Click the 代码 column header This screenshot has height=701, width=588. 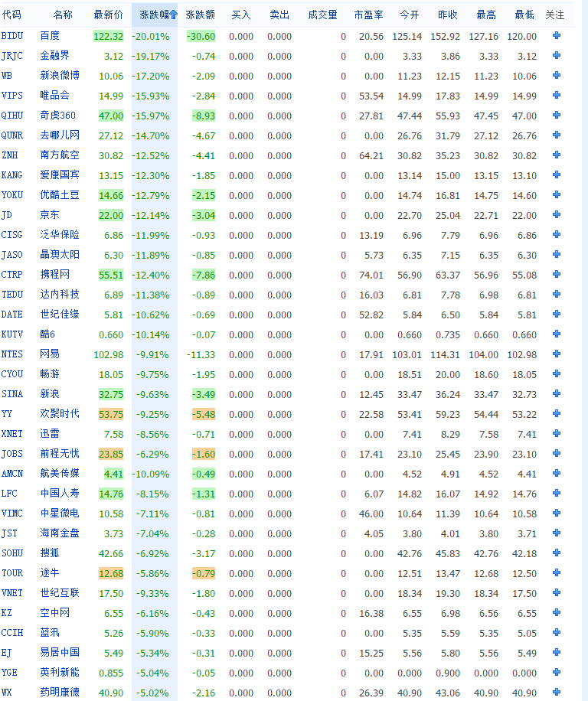click(x=11, y=15)
